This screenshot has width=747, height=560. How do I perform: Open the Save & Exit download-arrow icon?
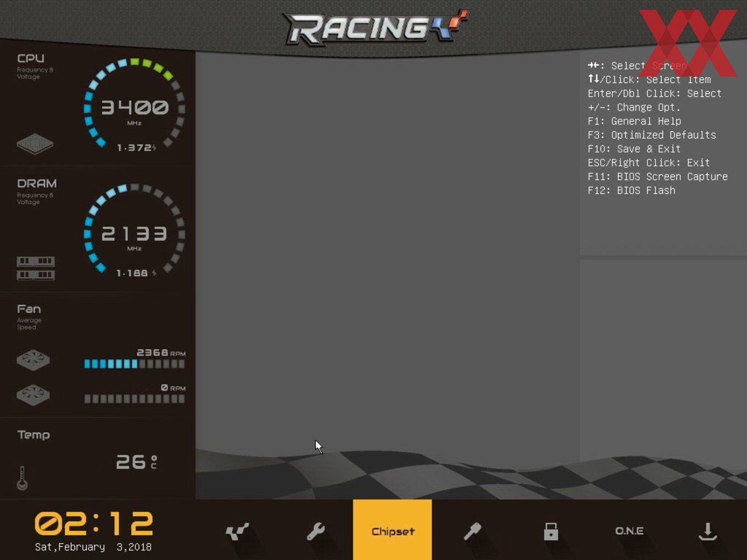[707, 531]
